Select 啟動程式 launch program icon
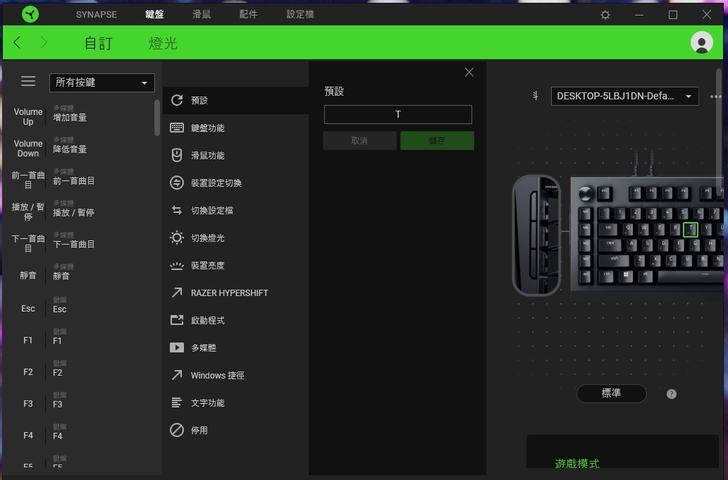728x480 pixels. (177, 320)
